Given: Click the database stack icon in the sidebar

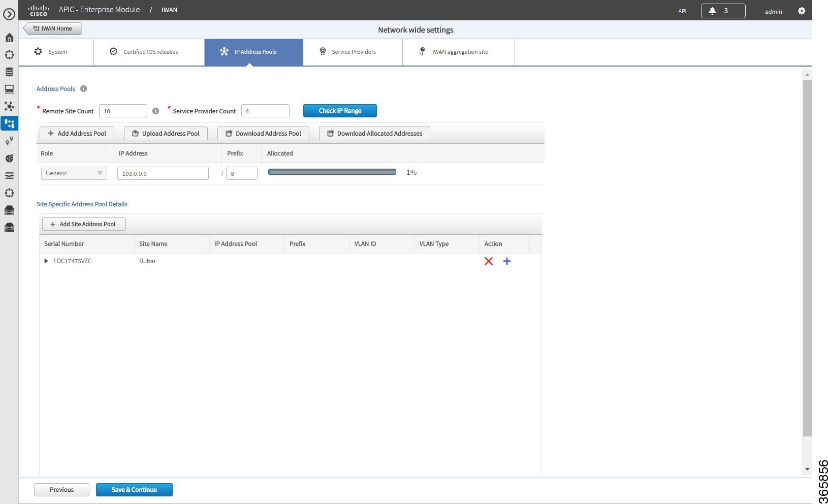Looking at the screenshot, I should (9, 72).
